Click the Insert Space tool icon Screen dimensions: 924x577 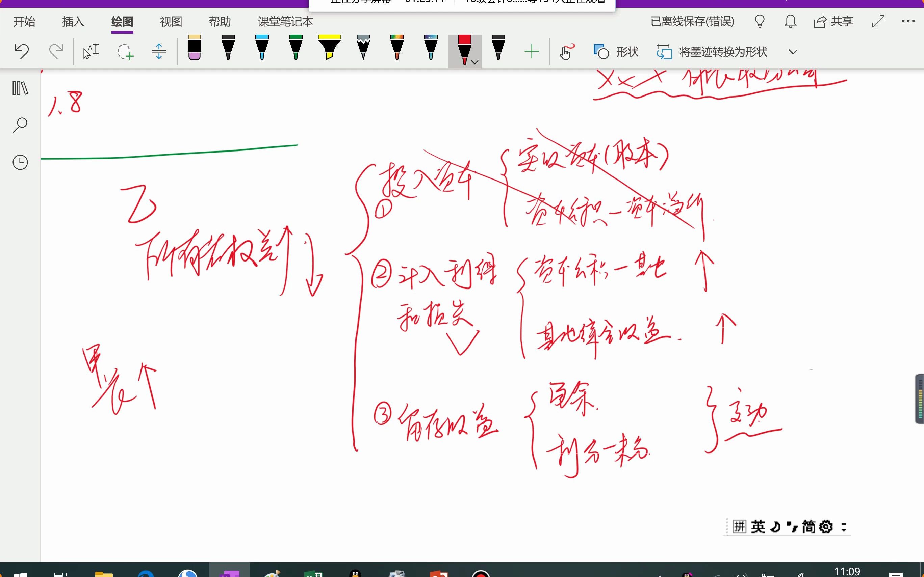coord(159,51)
